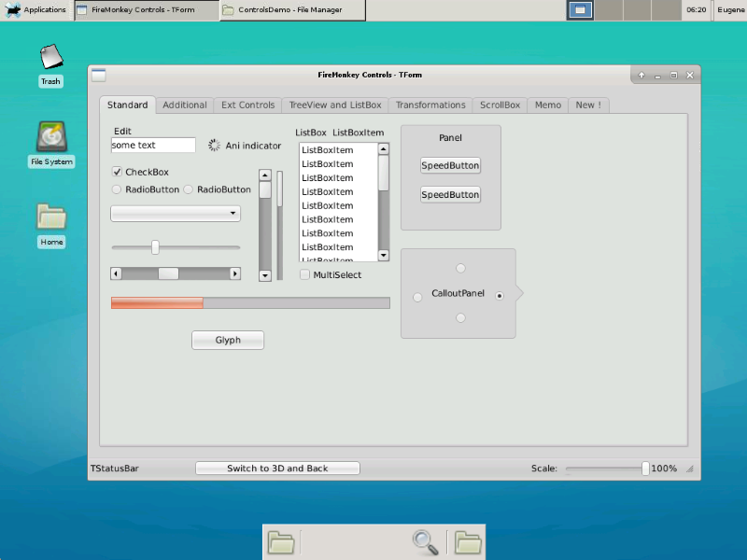This screenshot has height=560, width=747.
Task: Open the Home folder desktop icon
Action: tap(51, 217)
